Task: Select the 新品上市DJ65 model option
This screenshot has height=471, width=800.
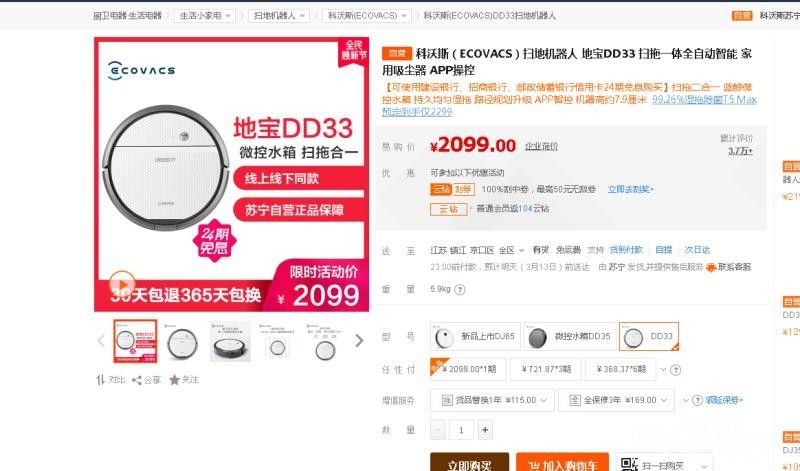Action: 475,336
